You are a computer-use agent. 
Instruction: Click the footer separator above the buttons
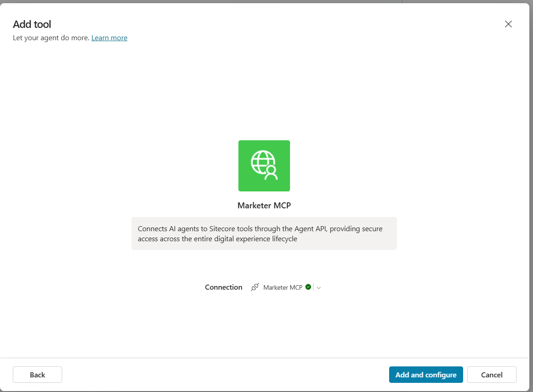[266, 358]
